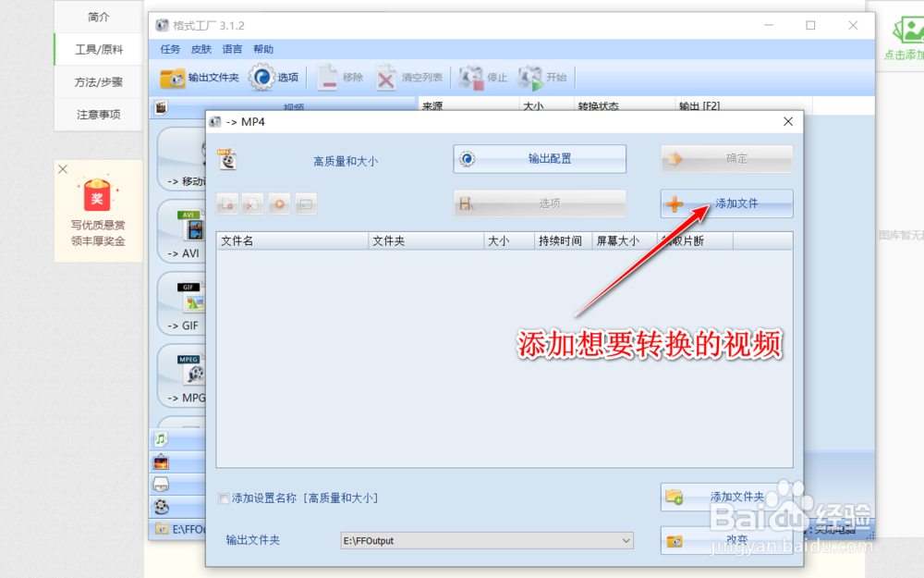Click the clear list icon in MP4 dialog
Screen dimensions: 924x578
(x=253, y=204)
